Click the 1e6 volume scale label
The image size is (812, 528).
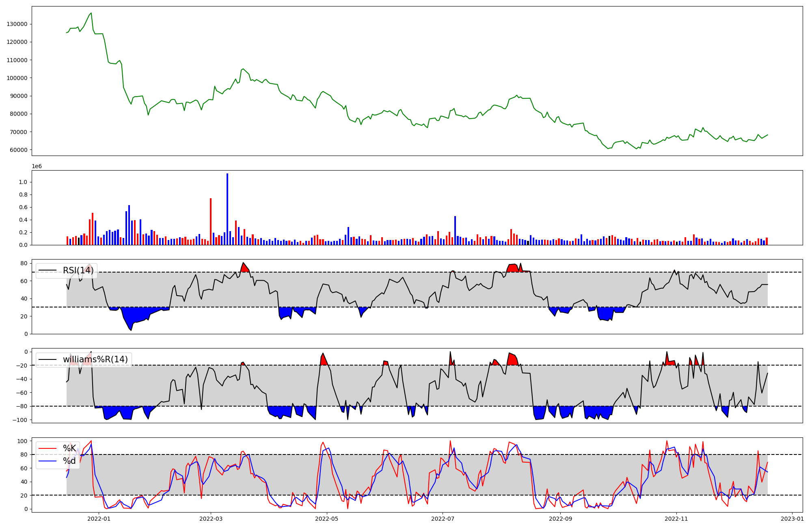37,167
